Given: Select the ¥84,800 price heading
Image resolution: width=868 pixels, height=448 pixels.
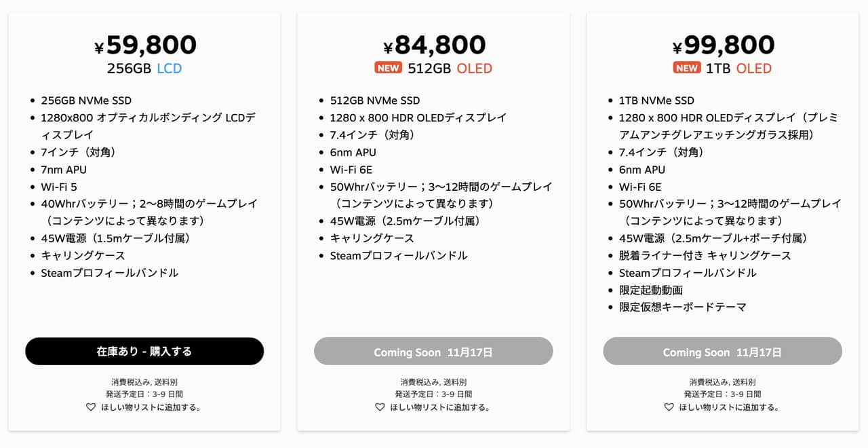Looking at the screenshot, I should (434, 45).
